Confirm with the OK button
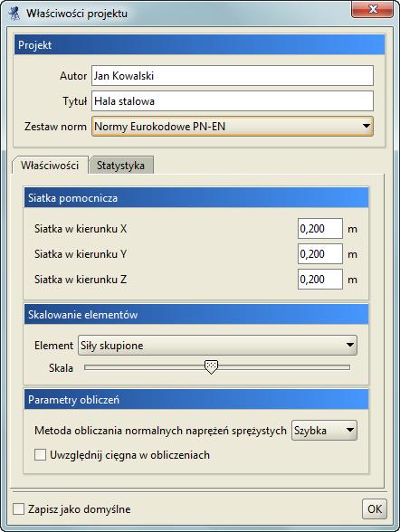This screenshot has height=532, width=400. (375, 508)
